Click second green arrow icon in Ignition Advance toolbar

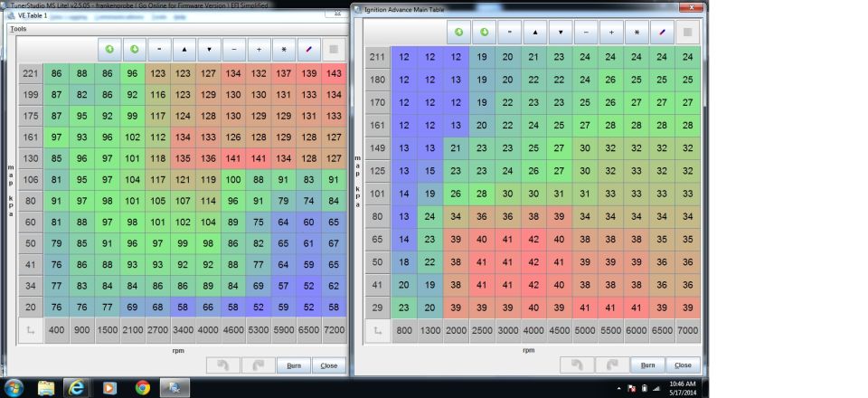click(485, 32)
